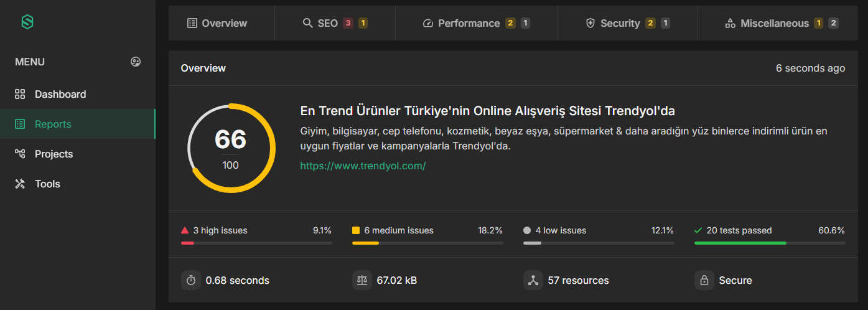Click the '0.68 seconds' value
The height and width of the screenshot is (310, 868).
point(238,280)
